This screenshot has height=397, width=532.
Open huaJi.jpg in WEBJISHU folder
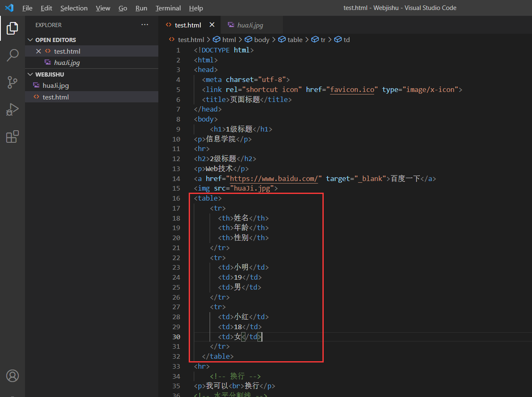92,85
